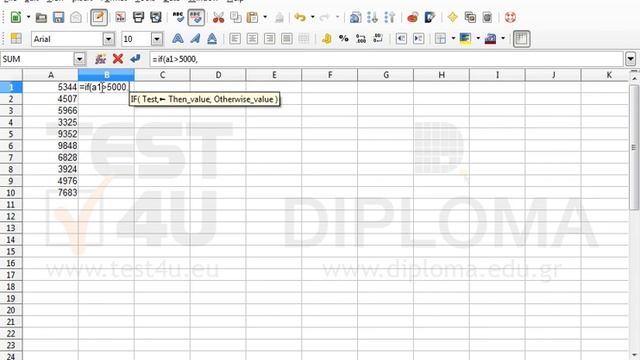Align cell text left

point(235,39)
